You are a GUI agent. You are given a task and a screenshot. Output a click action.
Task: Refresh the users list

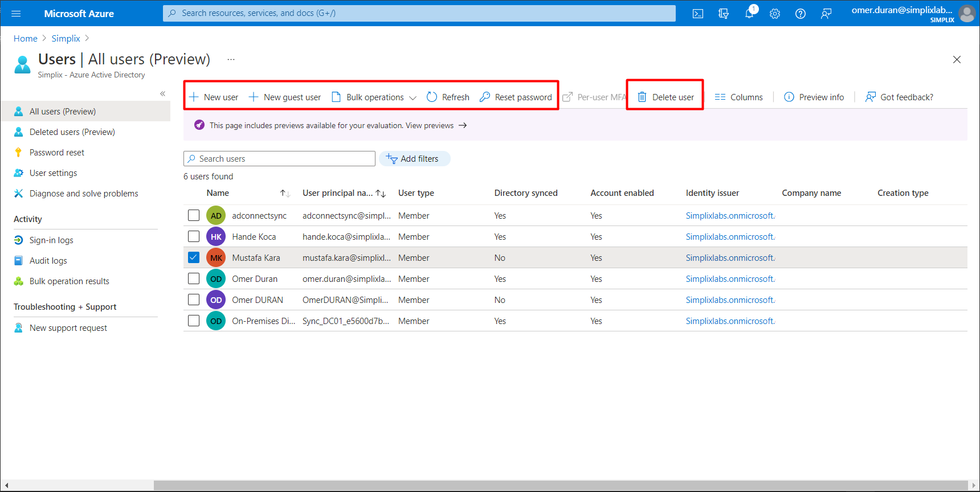448,97
